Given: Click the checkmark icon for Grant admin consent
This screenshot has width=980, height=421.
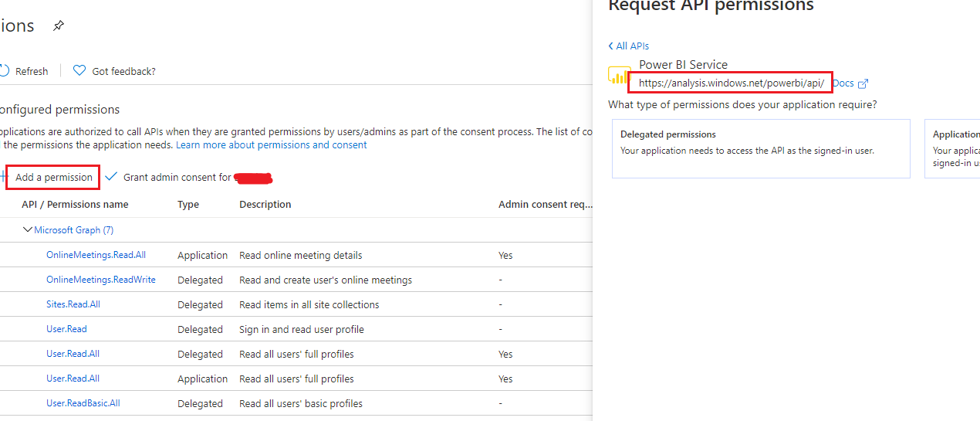Looking at the screenshot, I should point(111,177).
